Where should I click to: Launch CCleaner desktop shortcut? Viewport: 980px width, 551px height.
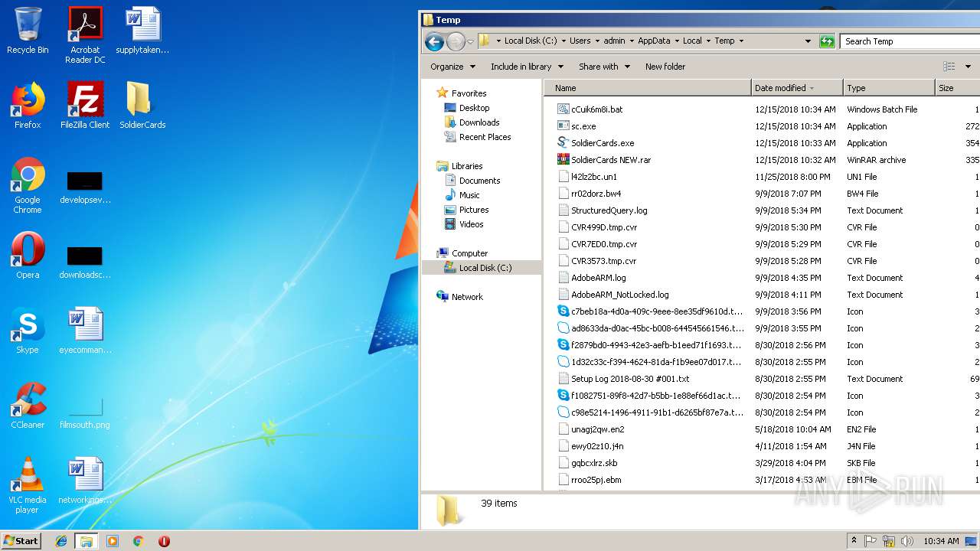[28, 406]
